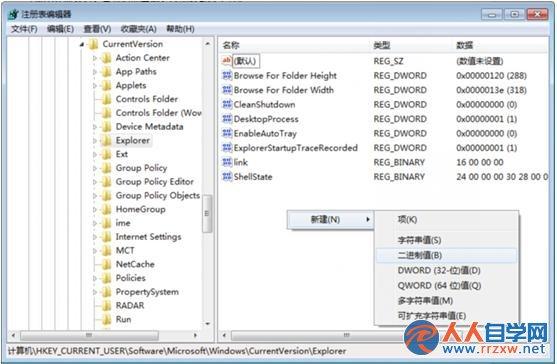
Task: Click the EnableAutoTray DWORD value icon
Action: pyautogui.click(x=227, y=133)
